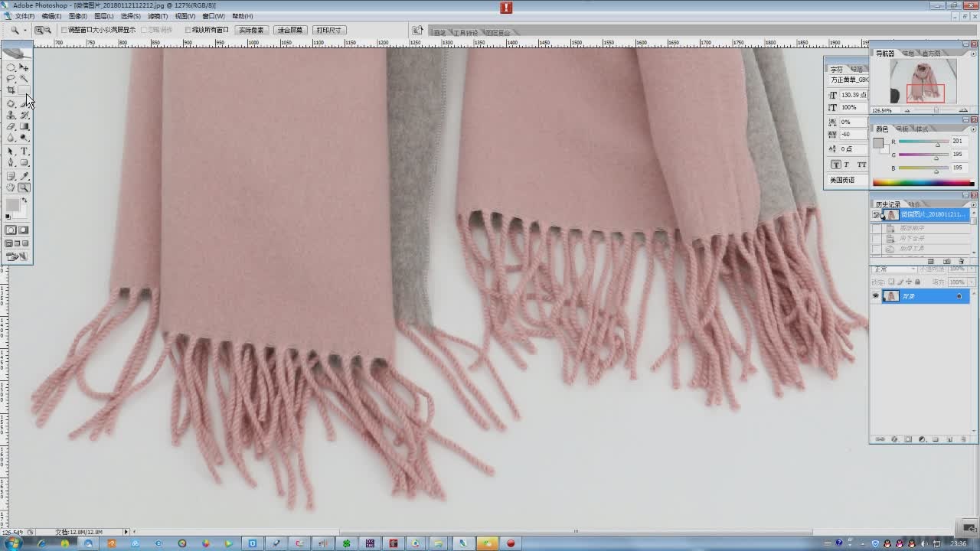Open status bar info arrow next to 文档
Image resolution: width=980 pixels, height=551 pixels.
[126, 532]
